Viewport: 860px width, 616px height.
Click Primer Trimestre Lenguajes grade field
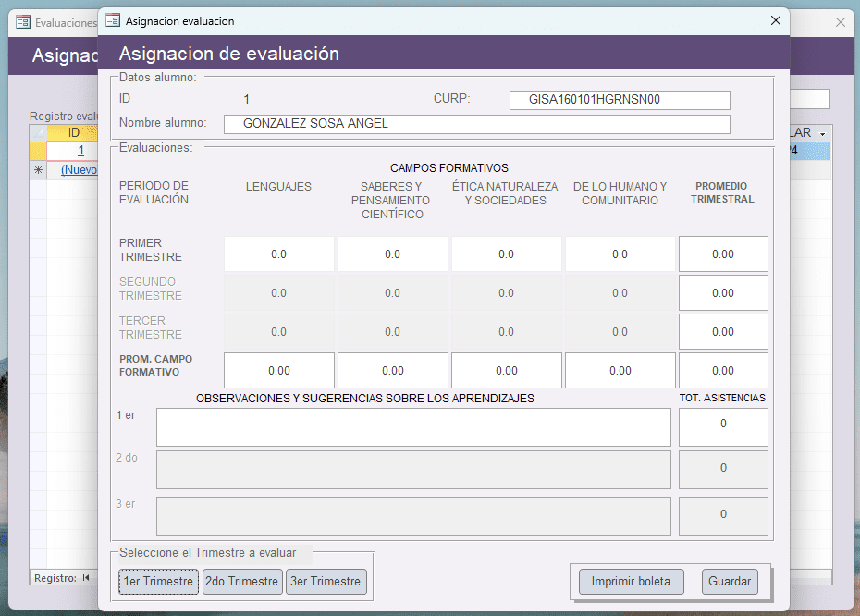point(279,254)
